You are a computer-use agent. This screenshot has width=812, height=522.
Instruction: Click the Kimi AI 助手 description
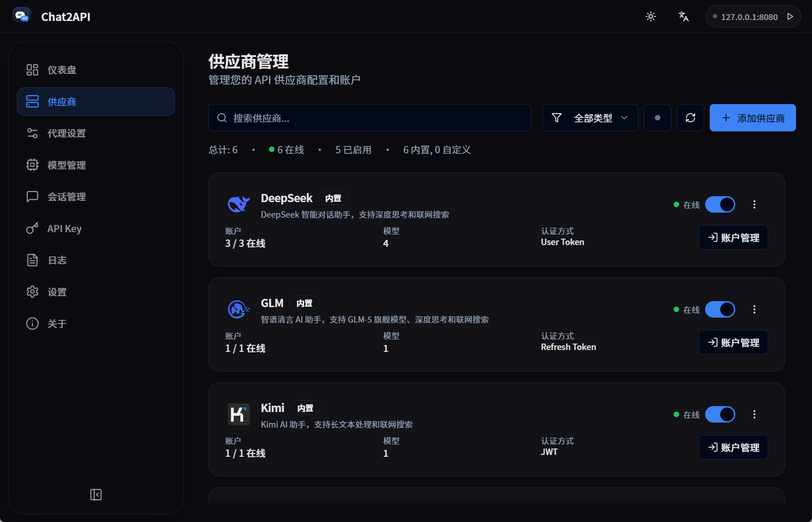tap(337, 424)
